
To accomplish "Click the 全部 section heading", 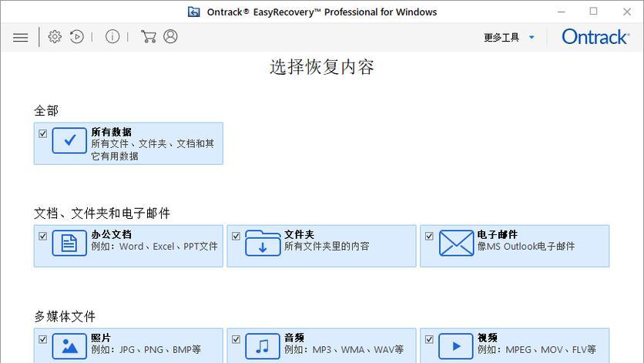I will [46, 110].
